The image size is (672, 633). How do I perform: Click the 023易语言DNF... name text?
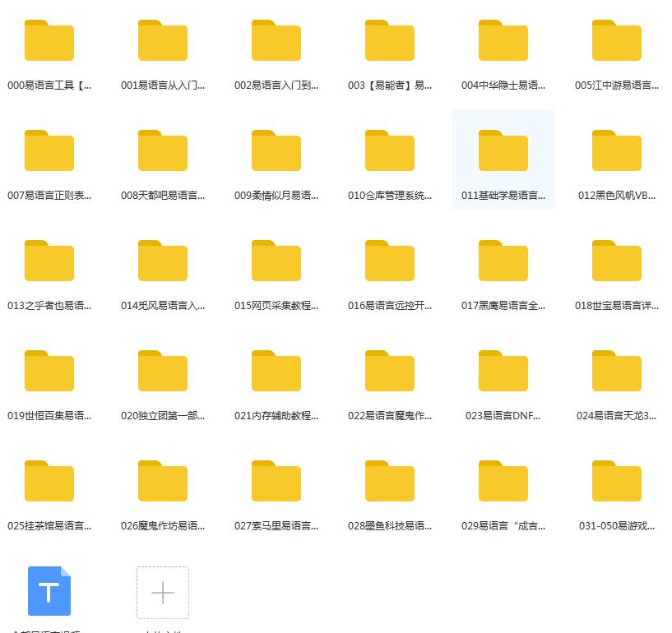503,415
